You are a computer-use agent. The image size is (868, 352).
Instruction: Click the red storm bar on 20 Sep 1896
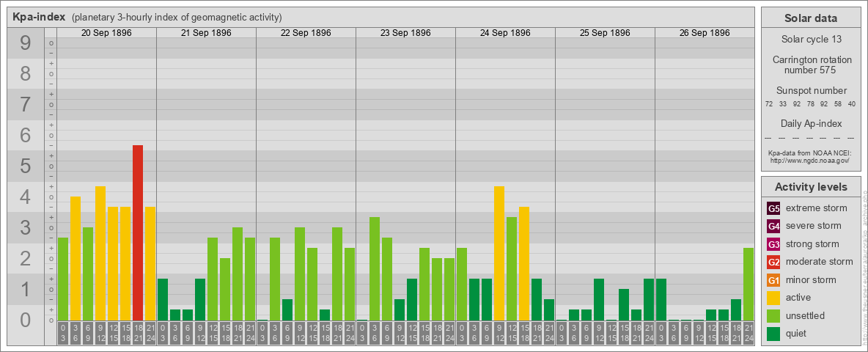coord(138,233)
